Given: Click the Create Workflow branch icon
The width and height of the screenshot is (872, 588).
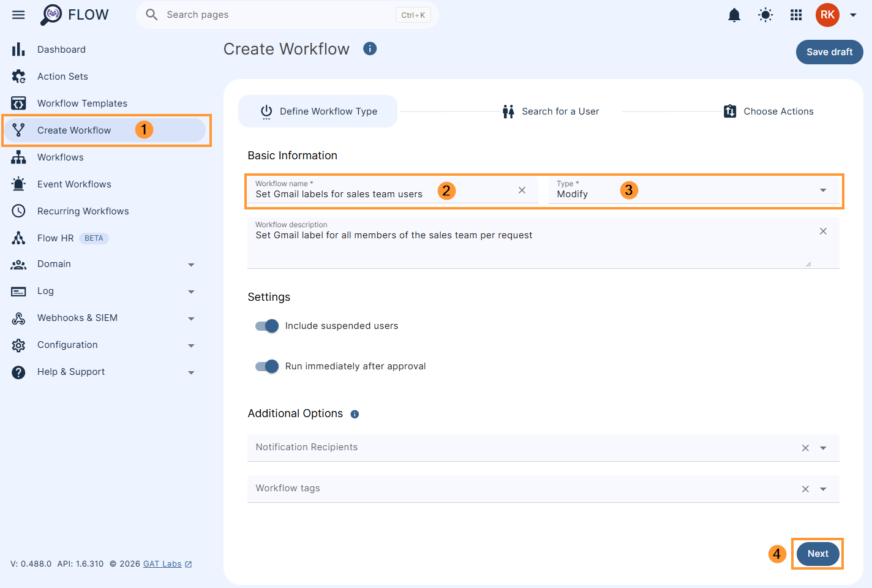Looking at the screenshot, I should [x=18, y=130].
